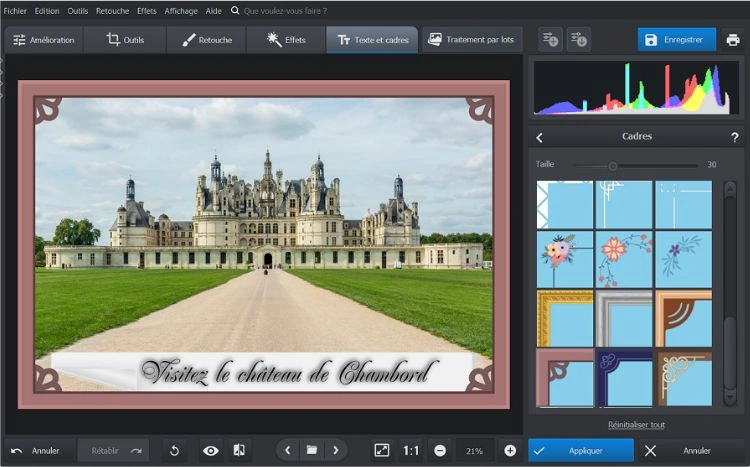This screenshot has height=467, width=750.
Task: Open the Effets menu in menu bar
Action: [146, 11]
